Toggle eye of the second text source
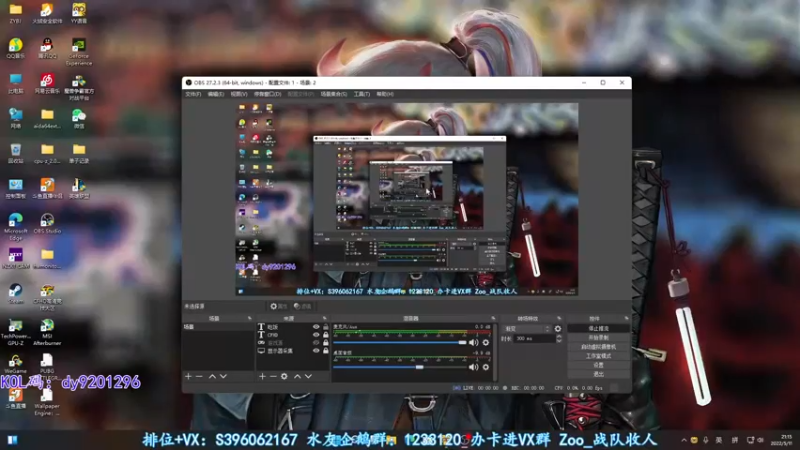Screen dimensions: 800x450 316,335
